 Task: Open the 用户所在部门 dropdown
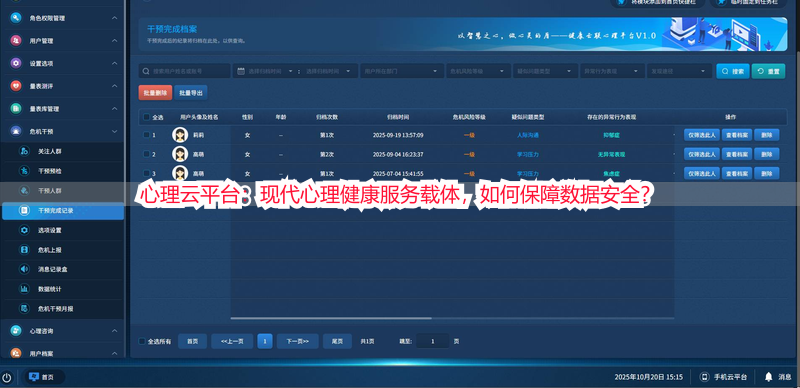[402, 71]
